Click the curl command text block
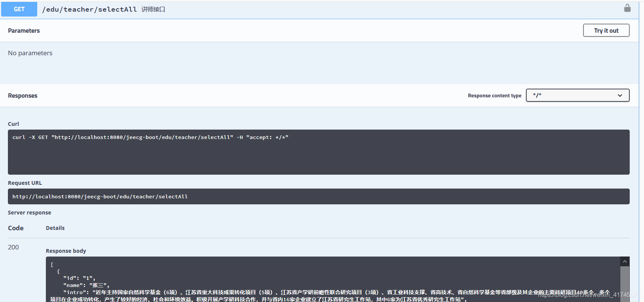The image size is (644, 302). [318, 152]
